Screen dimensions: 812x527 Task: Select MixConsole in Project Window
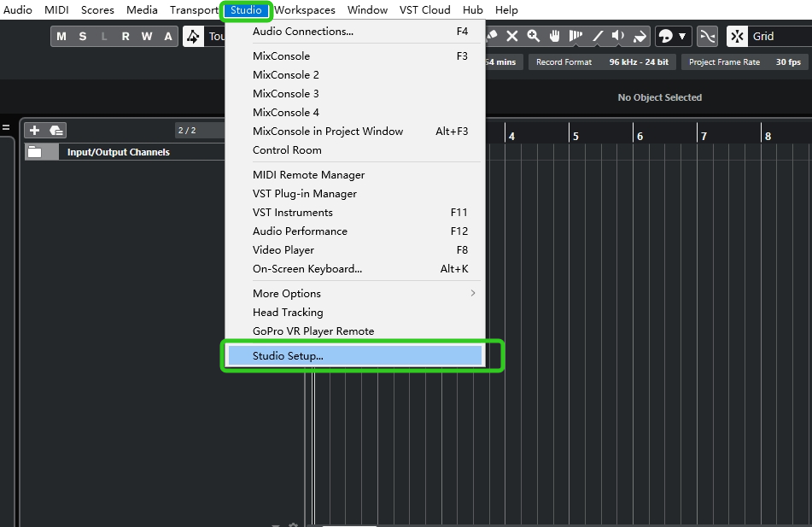click(355, 132)
